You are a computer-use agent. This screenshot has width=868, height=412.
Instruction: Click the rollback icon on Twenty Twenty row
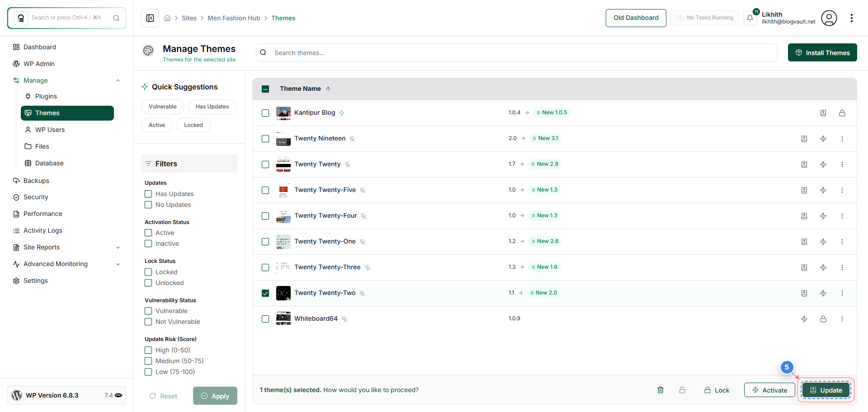coord(804,164)
